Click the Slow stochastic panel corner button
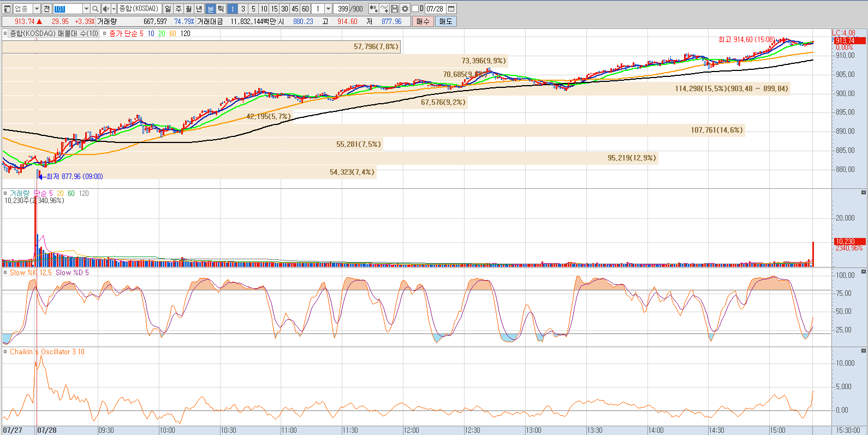Screen dimensions: 868x435 point(864,271)
